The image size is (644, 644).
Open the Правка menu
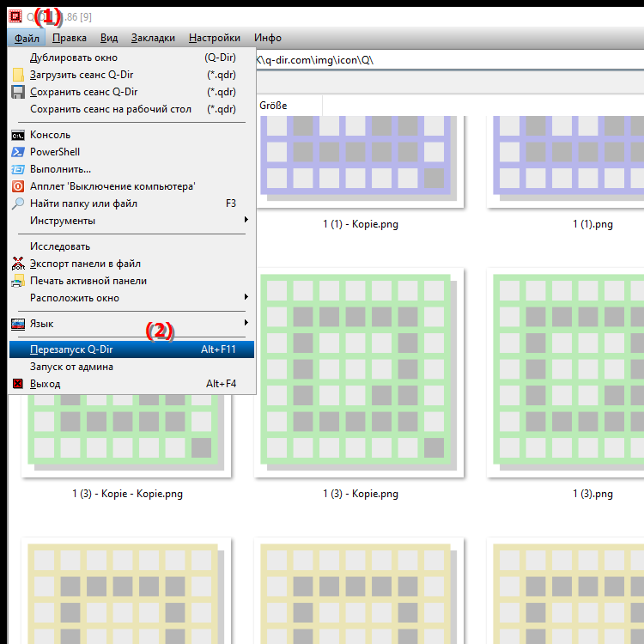click(70, 38)
